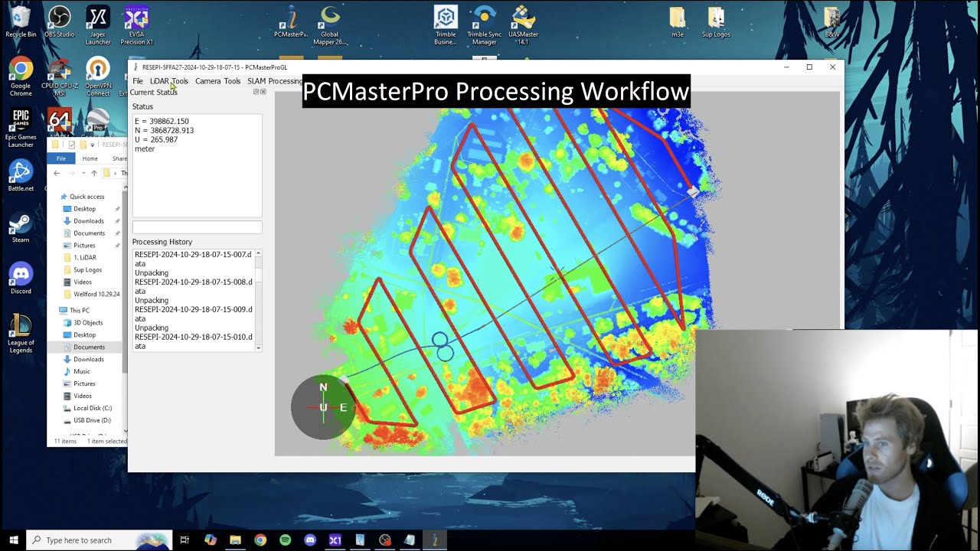Image resolution: width=980 pixels, height=551 pixels.
Task: Close the Current Status panel
Action: pos(263,92)
